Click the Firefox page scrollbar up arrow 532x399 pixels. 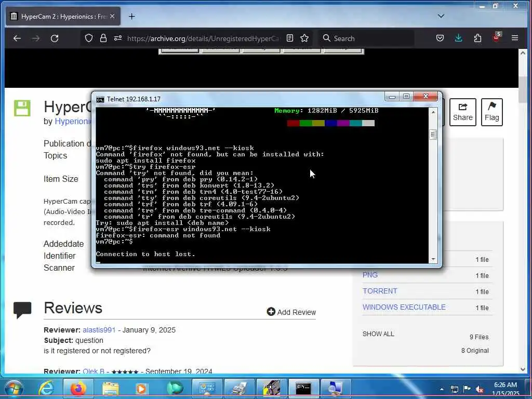(523, 54)
